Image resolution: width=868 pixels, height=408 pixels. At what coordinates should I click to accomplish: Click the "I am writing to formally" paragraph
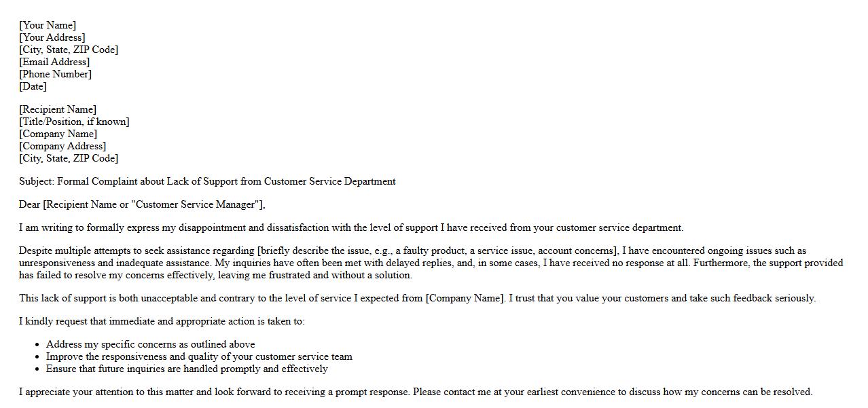tap(351, 227)
